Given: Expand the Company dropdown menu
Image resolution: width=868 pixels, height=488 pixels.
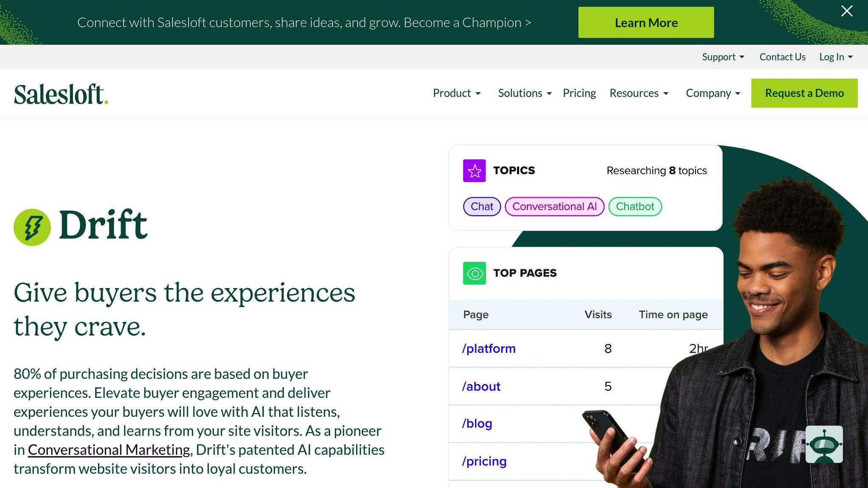Looking at the screenshot, I should click(x=713, y=93).
